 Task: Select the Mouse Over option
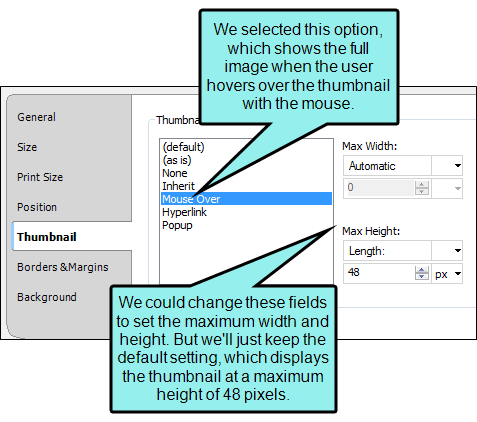246,199
